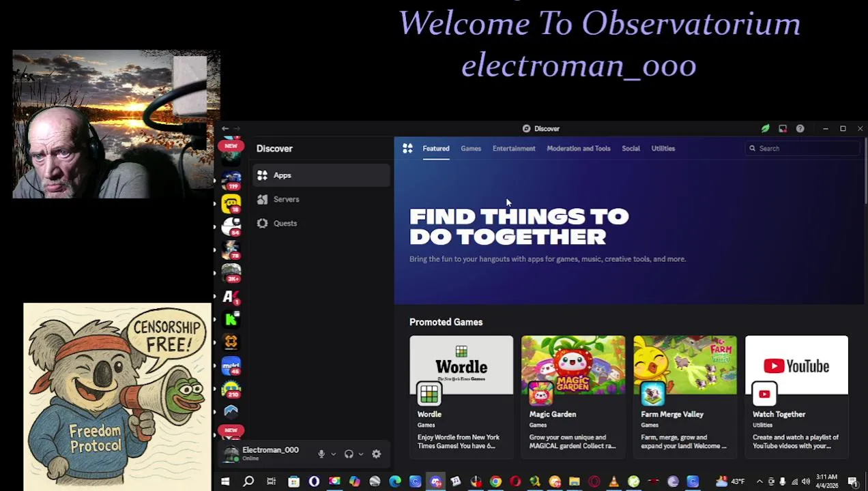Open Microsoft Edge from taskbar
The image size is (868, 491).
(x=395, y=481)
